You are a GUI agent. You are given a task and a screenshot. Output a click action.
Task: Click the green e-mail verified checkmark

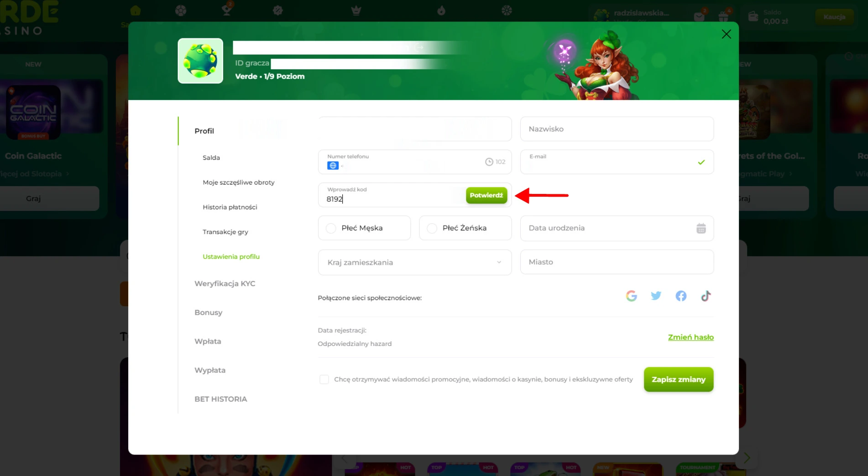[x=701, y=162]
